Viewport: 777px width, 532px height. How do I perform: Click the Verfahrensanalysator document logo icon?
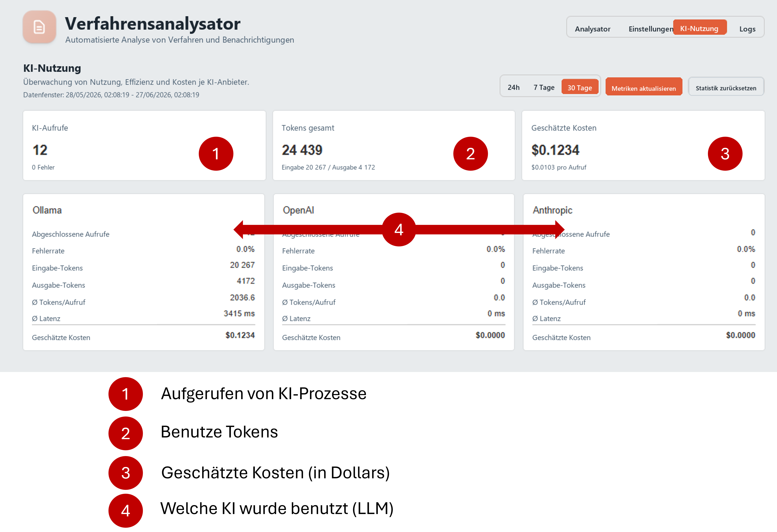pos(39,27)
